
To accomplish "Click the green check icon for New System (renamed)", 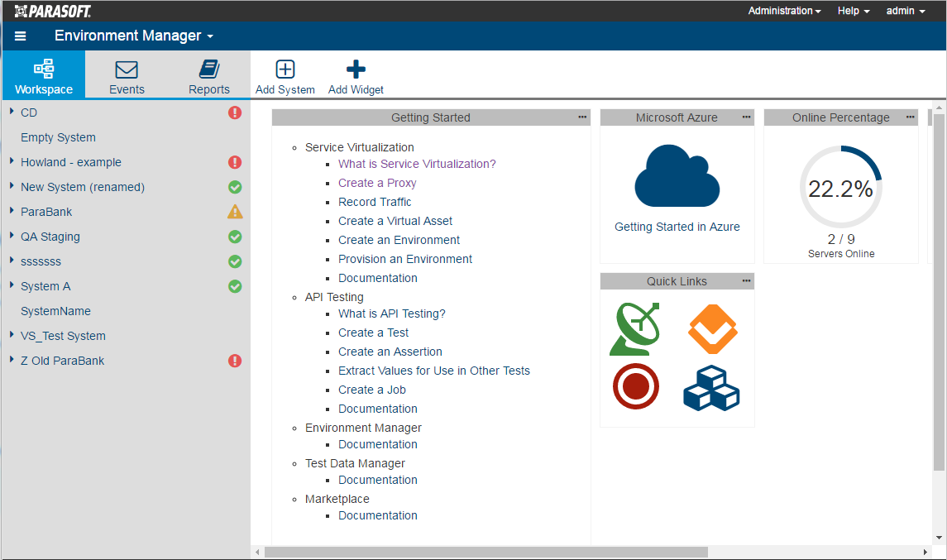I will [235, 187].
